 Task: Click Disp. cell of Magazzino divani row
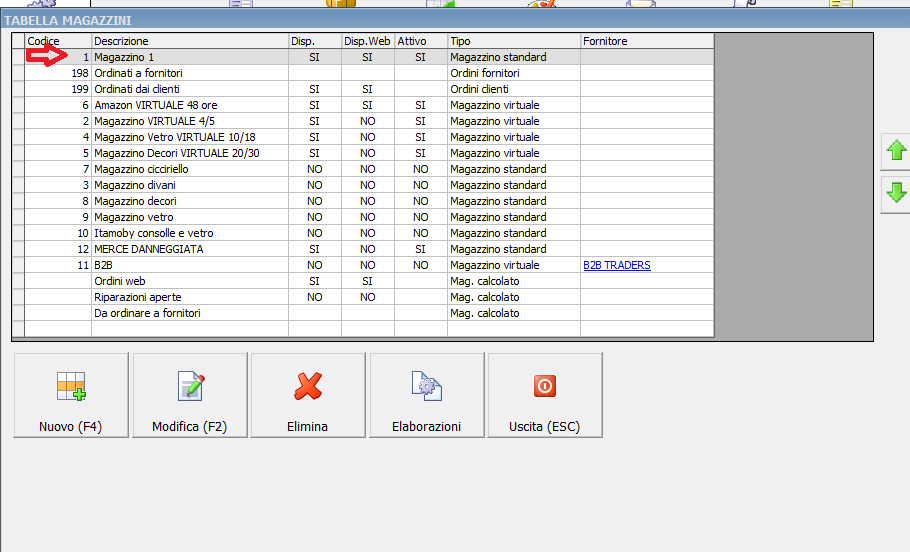coord(315,185)
